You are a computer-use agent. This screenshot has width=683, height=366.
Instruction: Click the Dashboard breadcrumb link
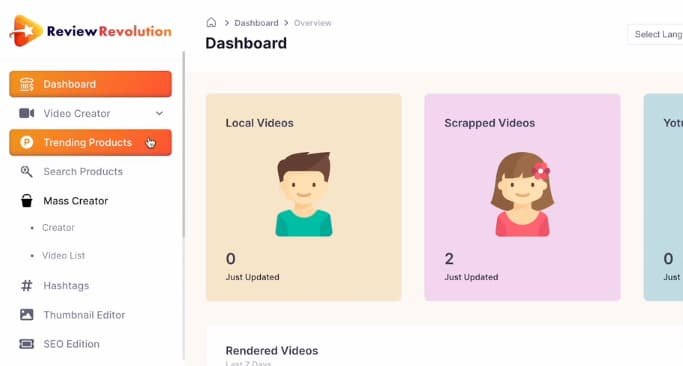[x=256, y=23]
